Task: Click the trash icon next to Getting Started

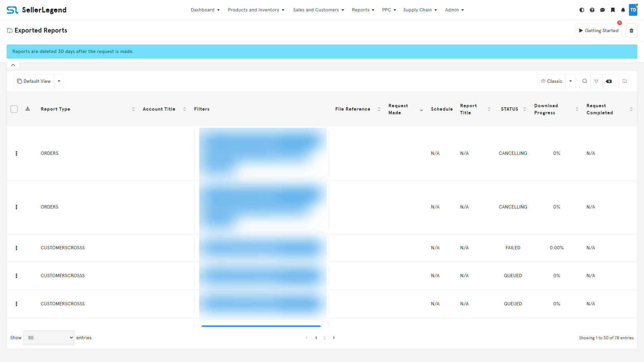Action: click(x=632, y=31)
